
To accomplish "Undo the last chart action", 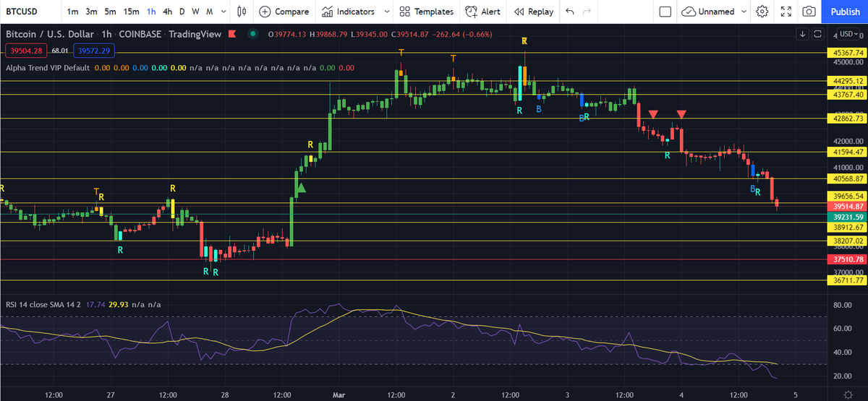I will [570, 12].
